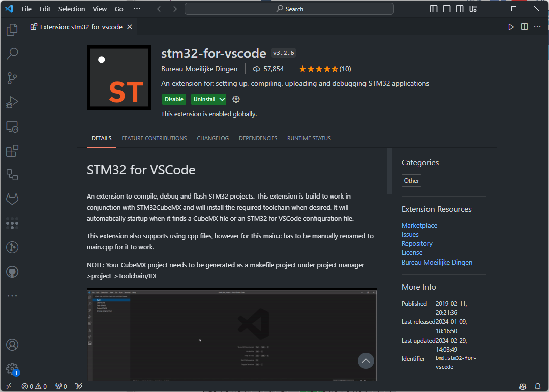Switch to the CHANGELOG tab
Screen dimensions: 549x392
click(213, 138)
